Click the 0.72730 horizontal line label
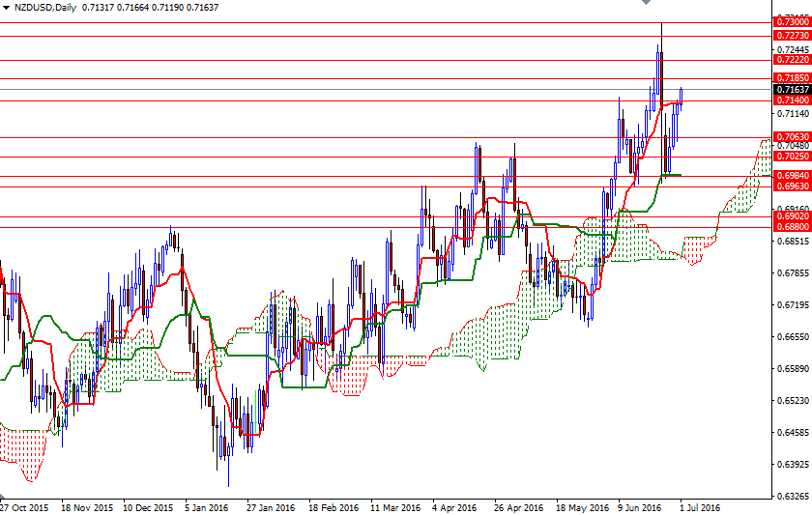The height and width of the screenshot is (515, 812). point(792,36)
